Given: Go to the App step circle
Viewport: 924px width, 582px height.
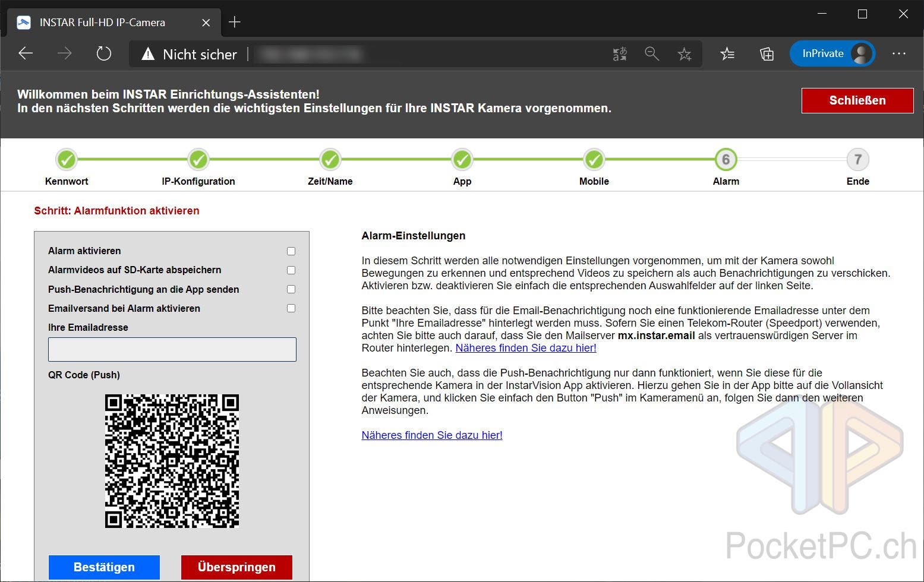Looking at the screenshot, I should pyautogui.click(x=462, y=159).
